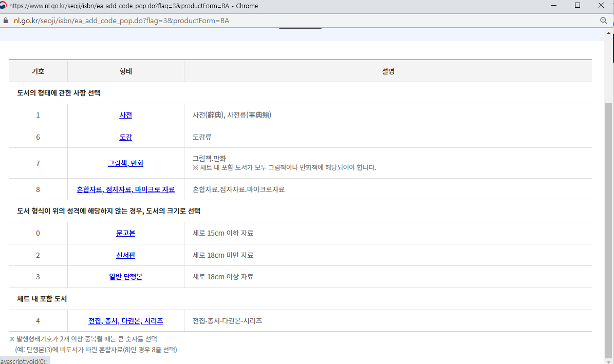Click code cell 6 in 도감 row
Image resolution: width=614 pixels, height=364 pixels.
[38, 137]
